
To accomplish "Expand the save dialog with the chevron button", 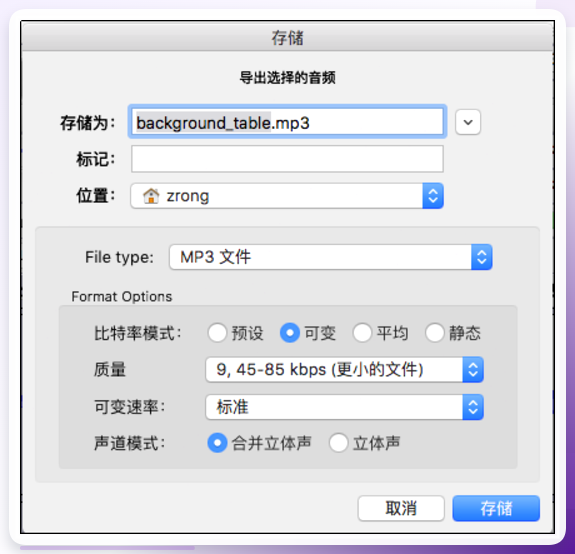I will tap(468, 122).
